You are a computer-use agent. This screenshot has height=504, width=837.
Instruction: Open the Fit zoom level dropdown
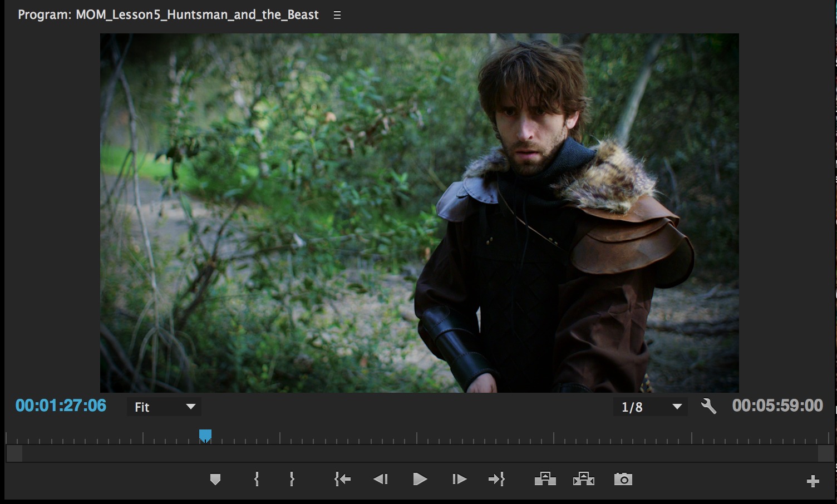[x=164, y=407]
